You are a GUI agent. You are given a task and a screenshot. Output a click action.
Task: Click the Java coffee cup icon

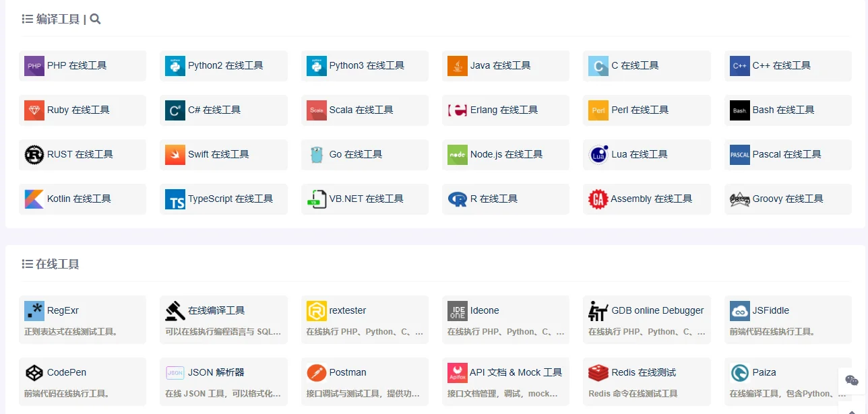[457, 65]
